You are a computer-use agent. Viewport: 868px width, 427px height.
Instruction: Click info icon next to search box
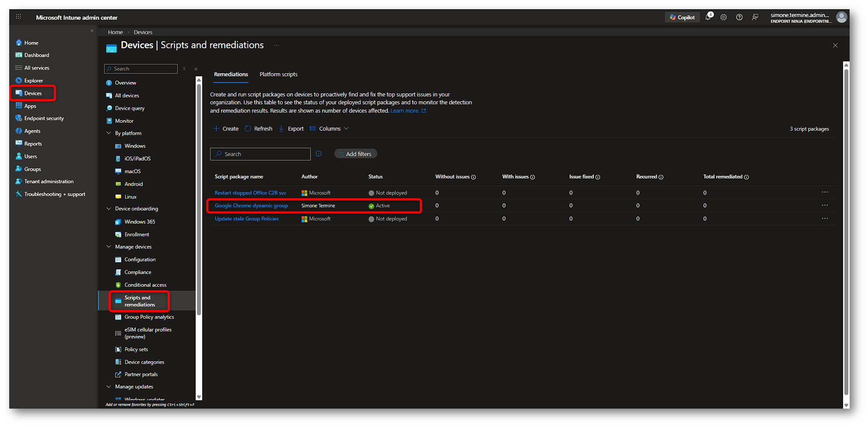(x=318, y=154)
